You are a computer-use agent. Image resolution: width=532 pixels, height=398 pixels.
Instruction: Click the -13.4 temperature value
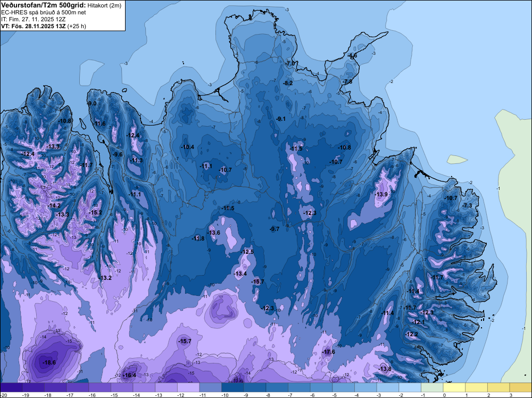pos(240,273)
